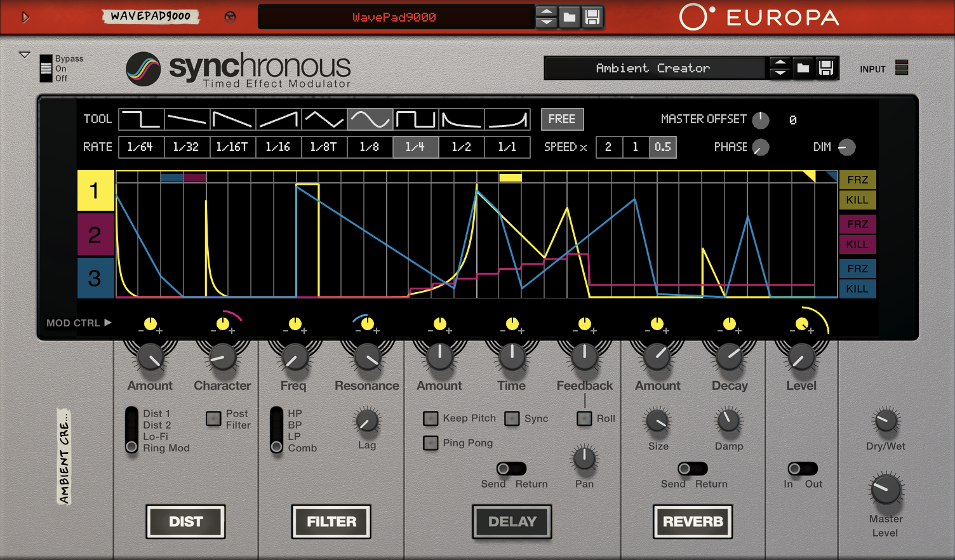The height and width of the screenshot is (560, 955).
Task: Select the sine wave tool
Action: [x=370, y=119]
